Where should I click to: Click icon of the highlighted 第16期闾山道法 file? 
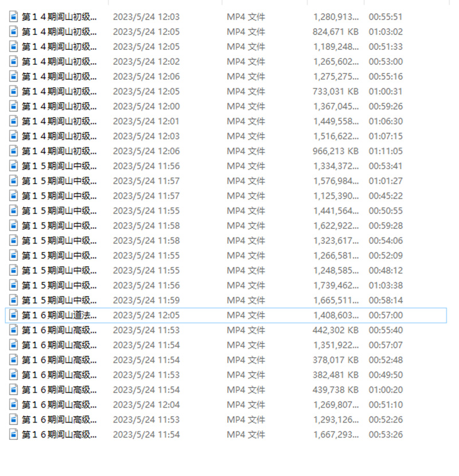coord(13,315)
